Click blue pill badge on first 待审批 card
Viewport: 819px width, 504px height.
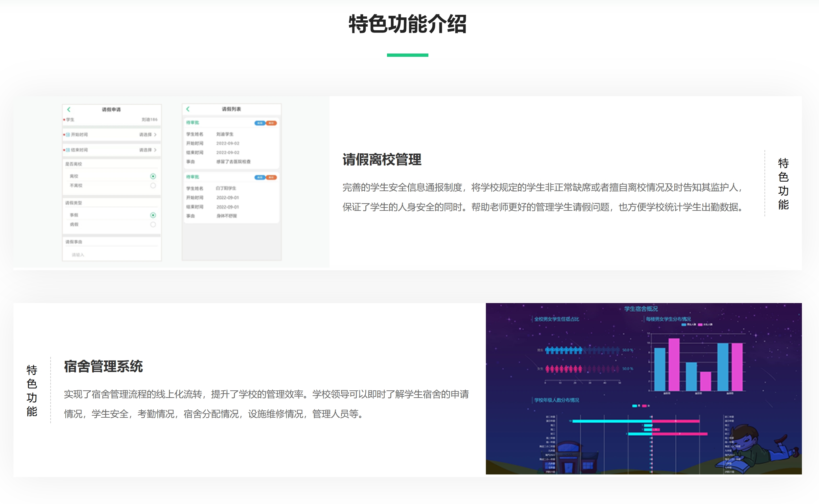tap(260, 123)
